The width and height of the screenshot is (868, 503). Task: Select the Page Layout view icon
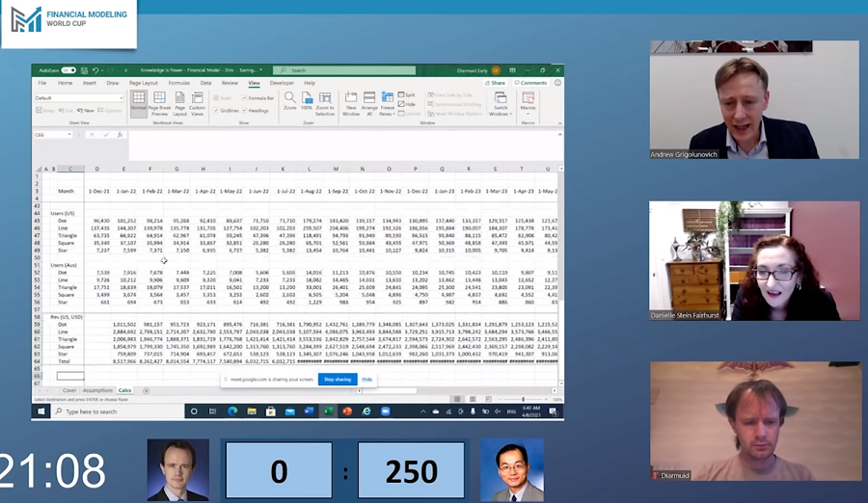178,103
